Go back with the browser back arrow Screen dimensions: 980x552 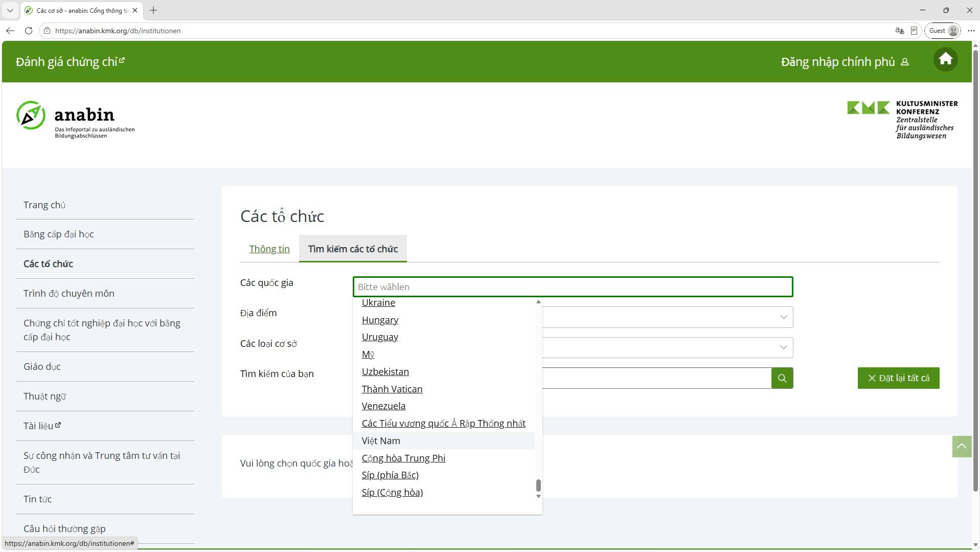click(10, 31)
